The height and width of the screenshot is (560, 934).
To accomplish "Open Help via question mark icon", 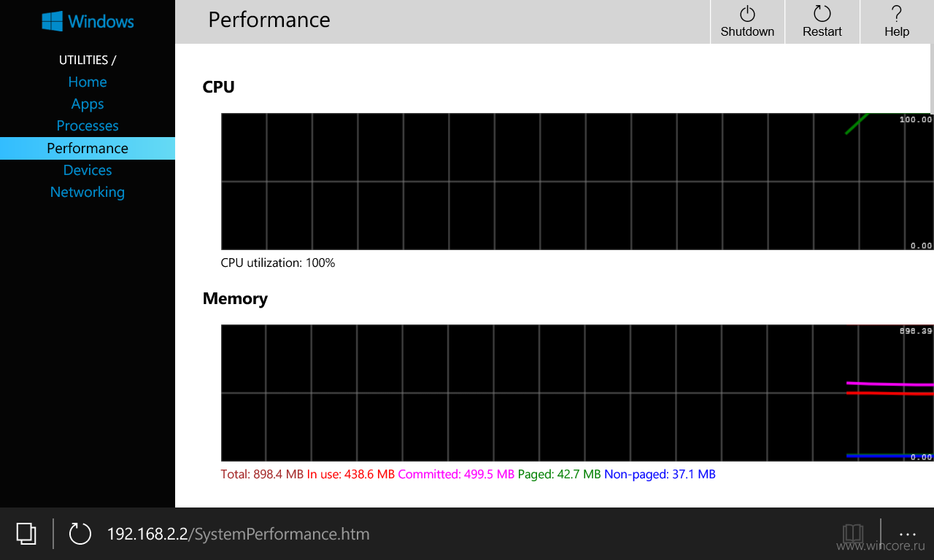I will pos(897,13).
